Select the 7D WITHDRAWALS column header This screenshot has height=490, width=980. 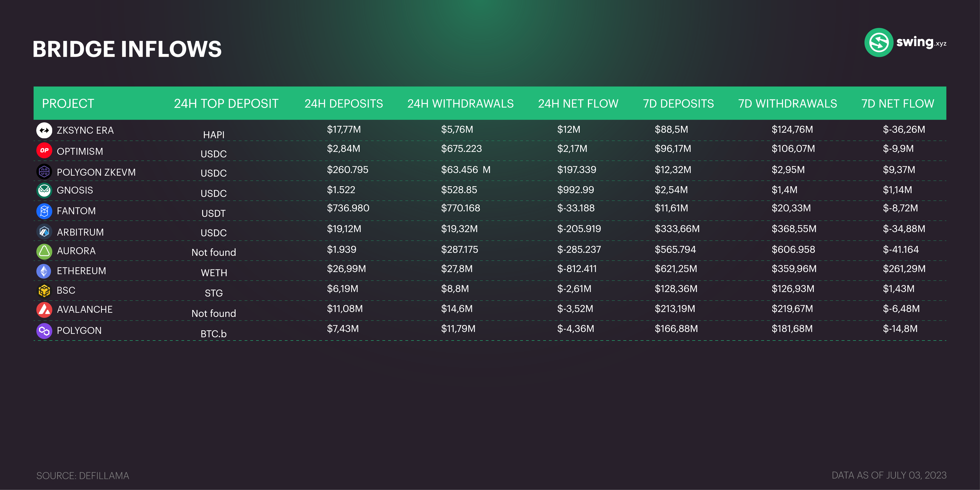[x=788, y=104]
